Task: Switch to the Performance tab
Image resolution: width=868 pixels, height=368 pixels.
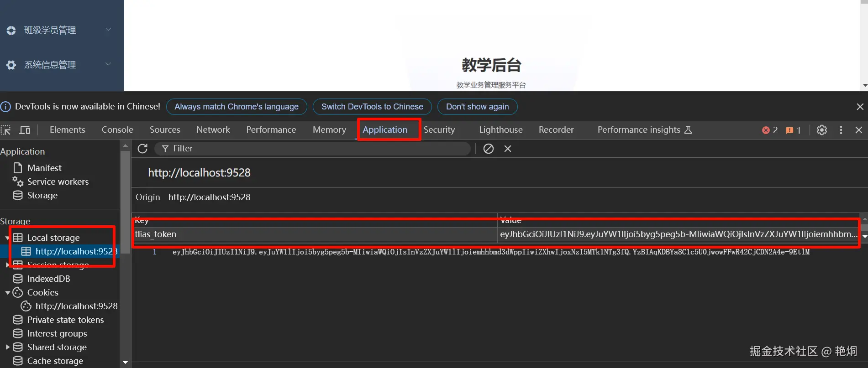Action: pos(271,130)
